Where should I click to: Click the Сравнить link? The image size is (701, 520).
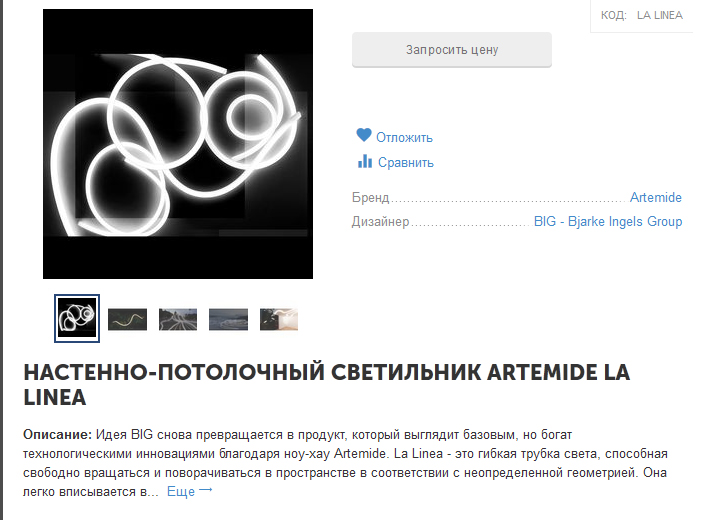(405, 163)
